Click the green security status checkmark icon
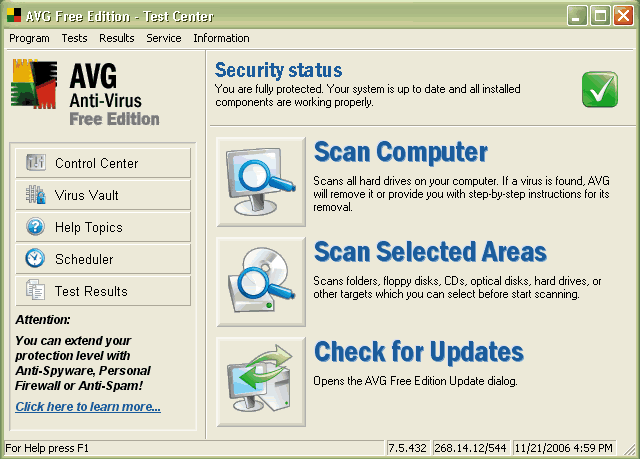The height and width of the screenshot is (459, 640). (599, 90)
